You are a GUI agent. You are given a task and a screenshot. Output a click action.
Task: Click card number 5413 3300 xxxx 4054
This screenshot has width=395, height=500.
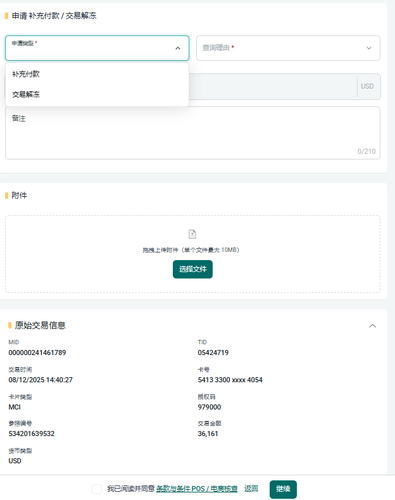click(x=230, y=380)
